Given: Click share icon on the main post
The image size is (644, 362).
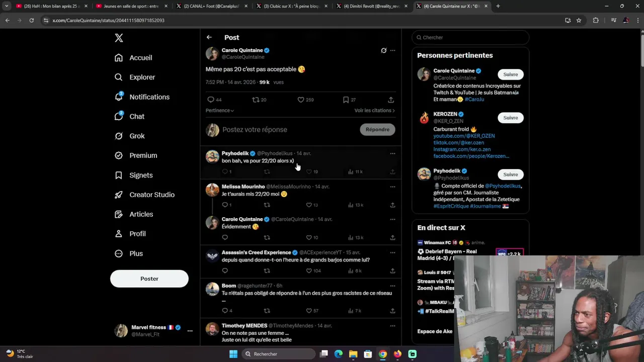Looking at the screenshot, I should tap(391, 100).
